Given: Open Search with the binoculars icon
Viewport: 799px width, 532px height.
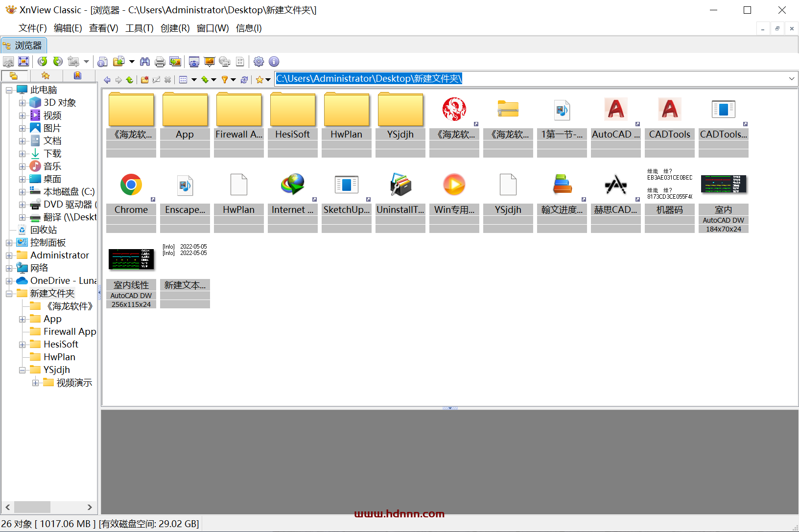Looking at the screenshot, I should (145, 62).
